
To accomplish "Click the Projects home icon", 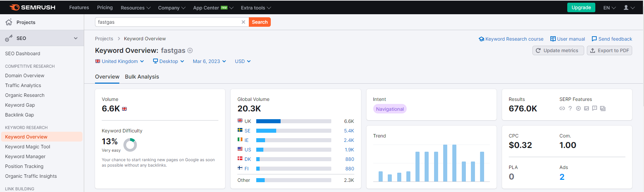I will click(x=9, y=22).
